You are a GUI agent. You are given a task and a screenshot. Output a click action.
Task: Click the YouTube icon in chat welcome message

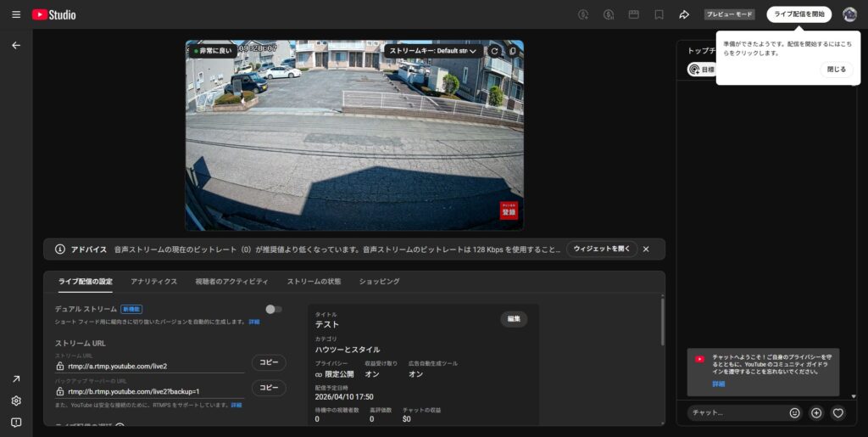pyautogui.click(x=699, y=359)
